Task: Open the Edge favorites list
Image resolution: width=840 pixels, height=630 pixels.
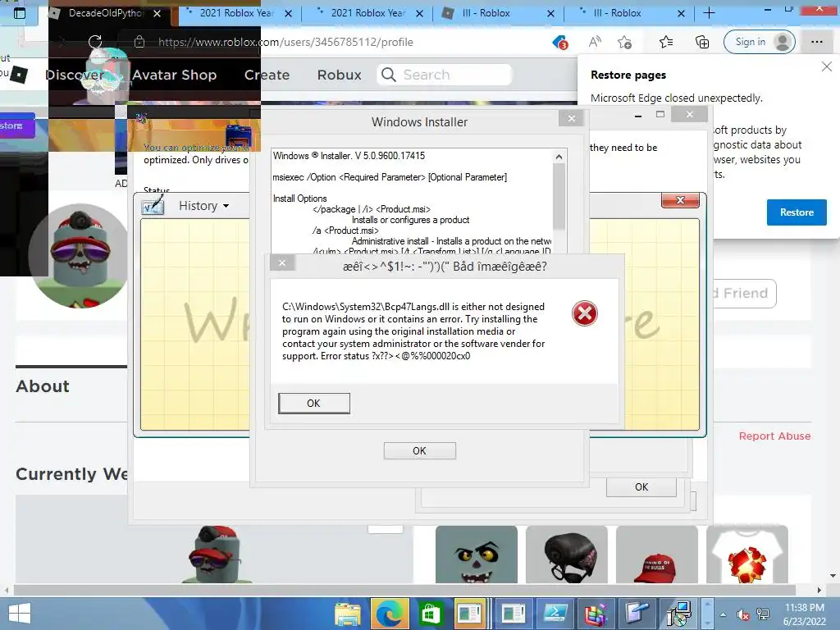Action: [666, 42]
